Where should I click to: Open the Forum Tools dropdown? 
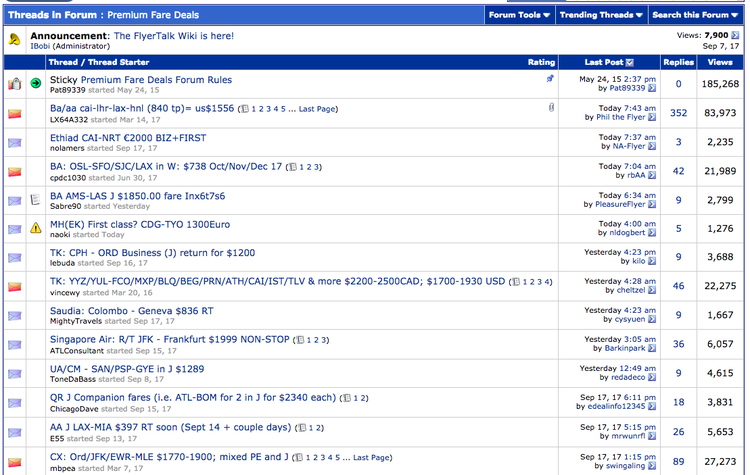[519, 15]
